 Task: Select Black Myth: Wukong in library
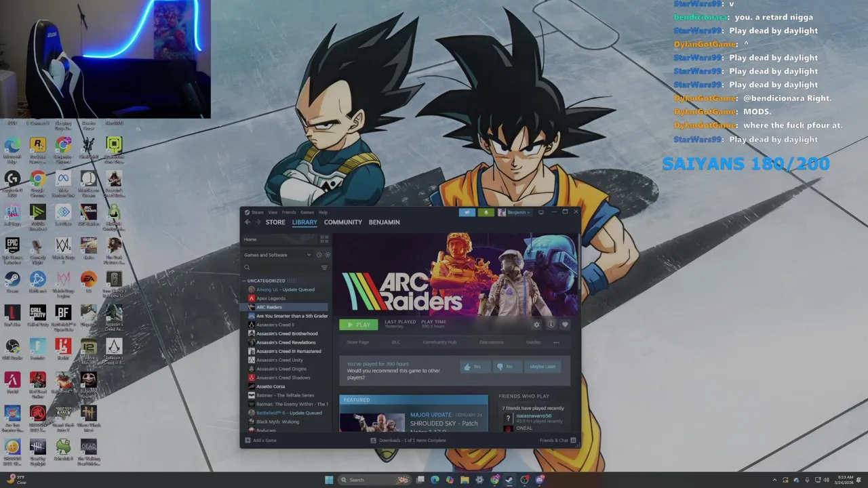(277, 422)
